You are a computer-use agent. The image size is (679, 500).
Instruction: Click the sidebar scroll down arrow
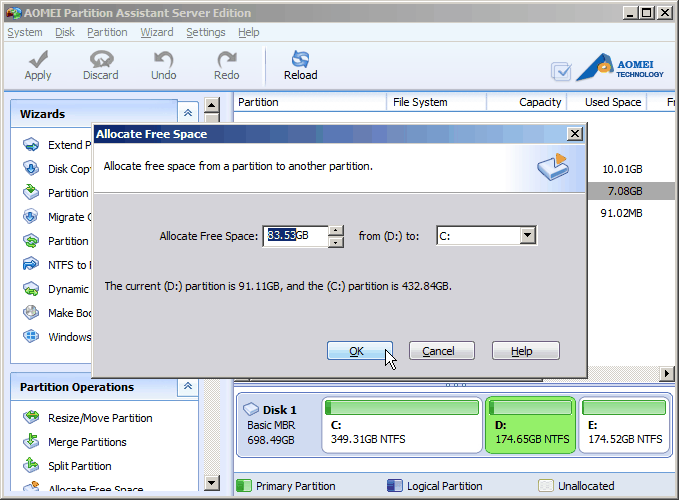(x=211, y=483)
